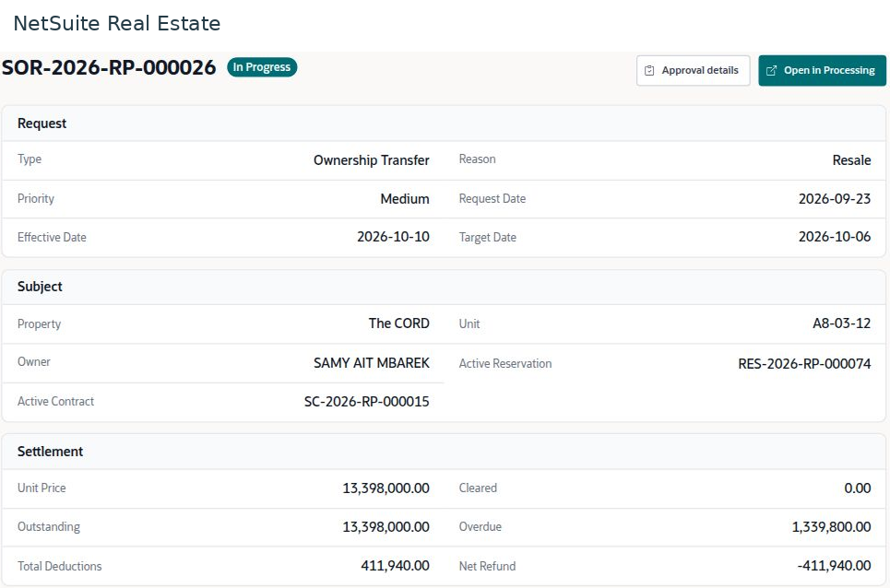Click the Active Contract label
890x588 pixels.
pyautogui.click(x=55, y=402)
